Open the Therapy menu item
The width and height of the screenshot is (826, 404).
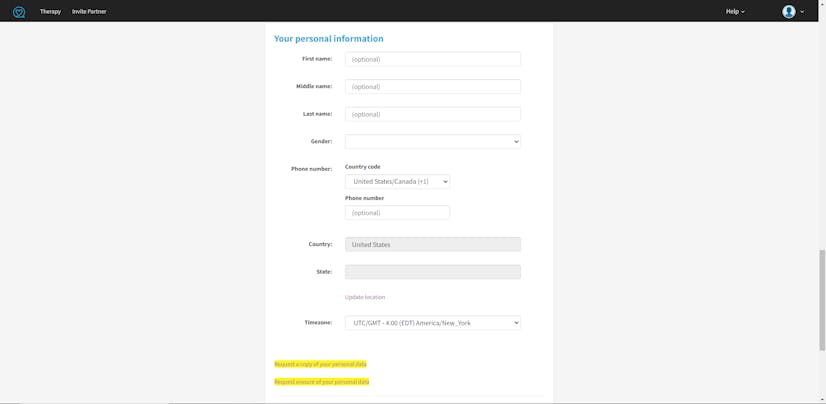coord(50,12)
